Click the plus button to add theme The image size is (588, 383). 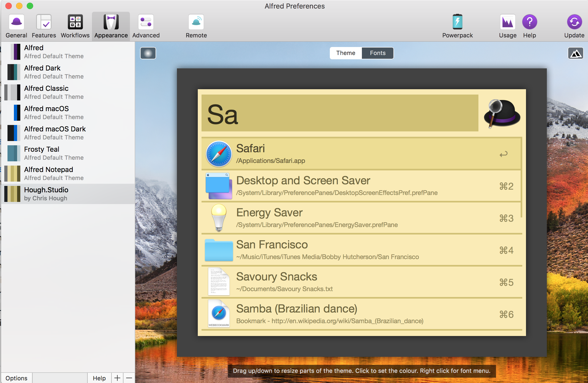click(117, 378)
